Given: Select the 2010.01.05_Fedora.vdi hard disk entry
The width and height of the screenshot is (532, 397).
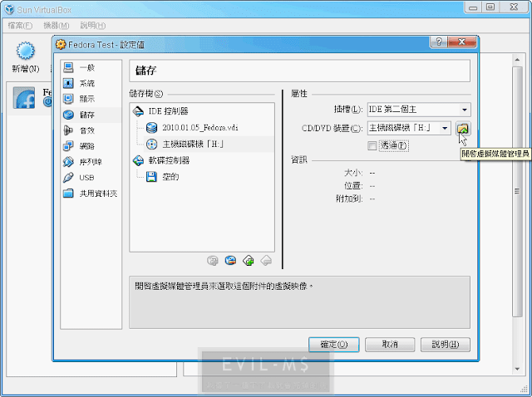Looking at the screenshot, I should tap(202, 127).
